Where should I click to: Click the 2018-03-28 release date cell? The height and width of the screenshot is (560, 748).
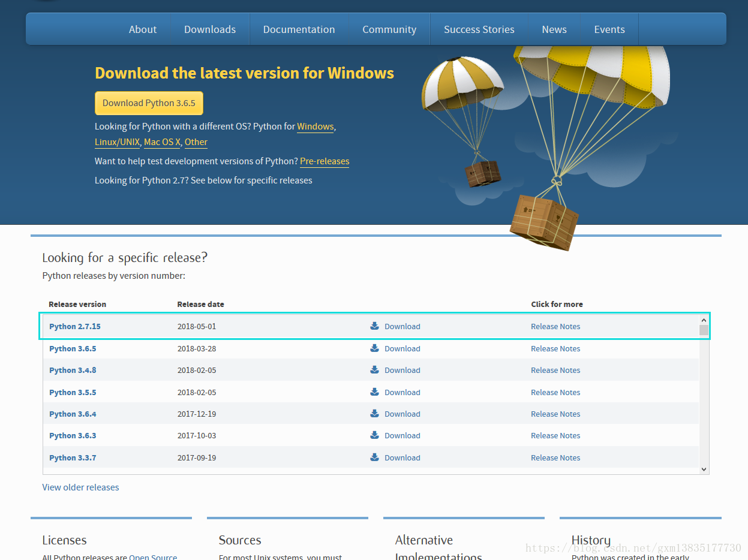[197, 348]
